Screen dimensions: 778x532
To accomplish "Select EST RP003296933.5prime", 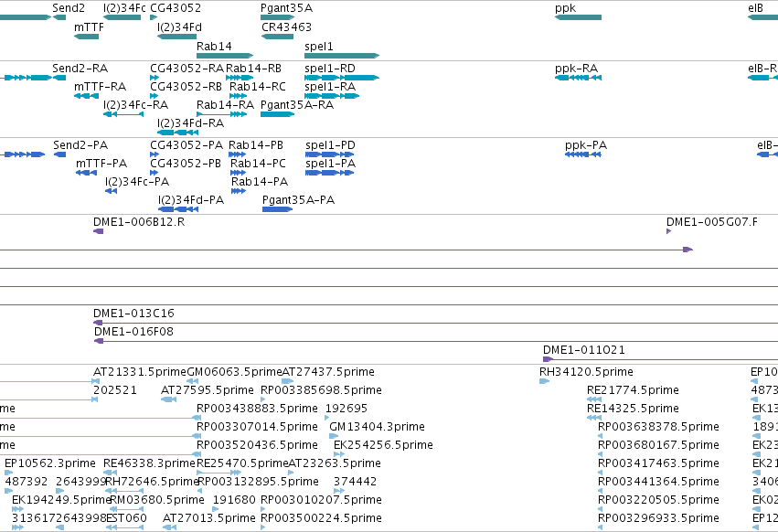I will pyautogui.click(x=601, y=527).
